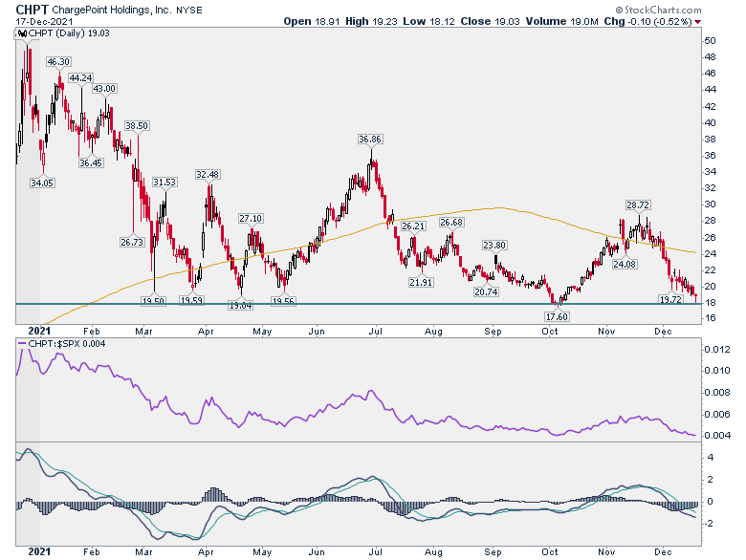The image size is (746, 560).
Task: Click the 43.00 price label
Action: [x=104, y=89]
